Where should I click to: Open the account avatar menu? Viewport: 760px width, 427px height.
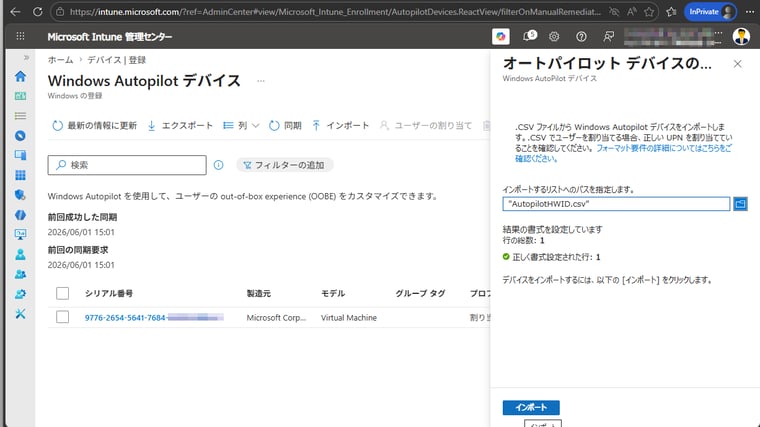point(741,36)
